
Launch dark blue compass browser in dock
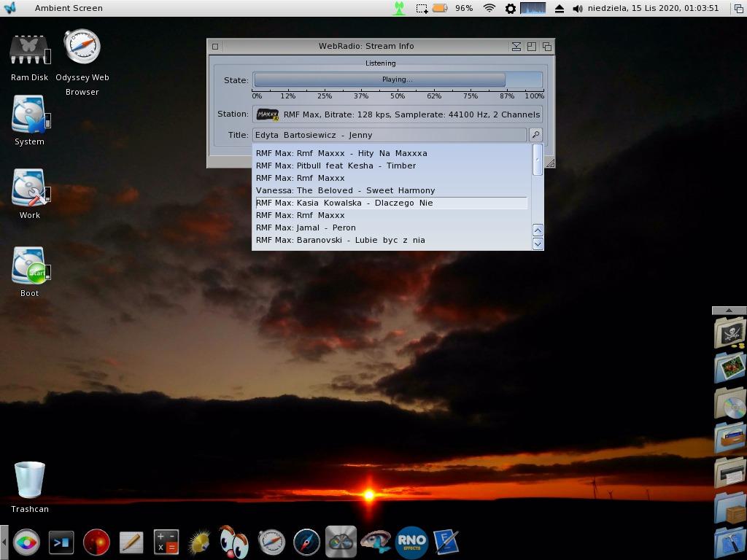coord(306,542)
